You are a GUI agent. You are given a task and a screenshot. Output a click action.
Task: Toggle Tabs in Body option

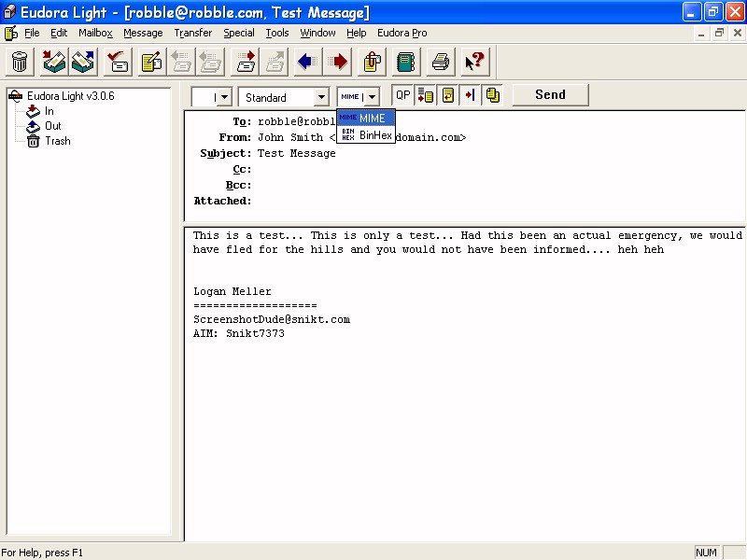point(471,95)
